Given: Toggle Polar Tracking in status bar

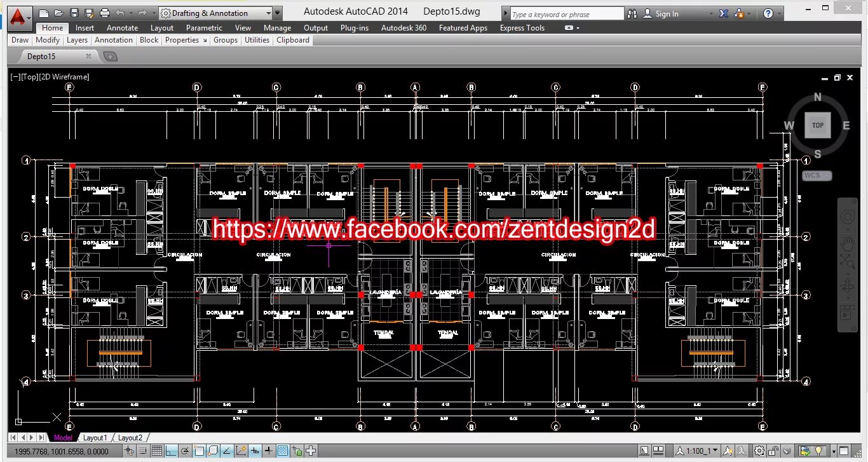Looking at the screenshot, I should click(x=185, y=451).
